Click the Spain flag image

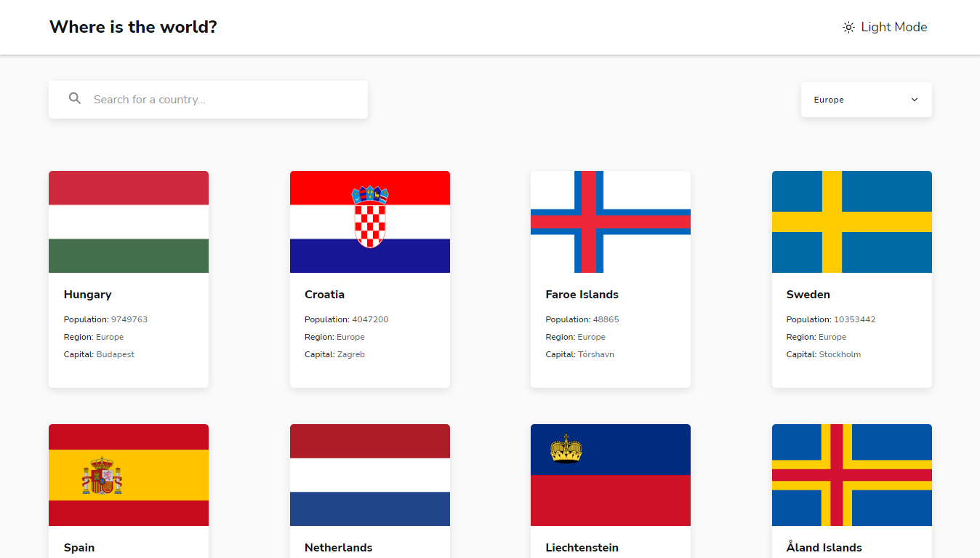coord(128,474)
